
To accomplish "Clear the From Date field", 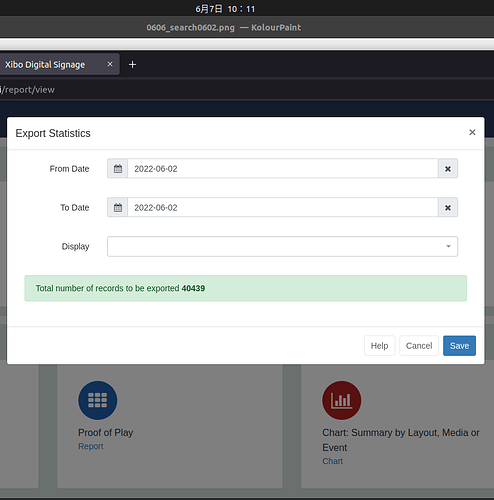I will tap(448, 169).
